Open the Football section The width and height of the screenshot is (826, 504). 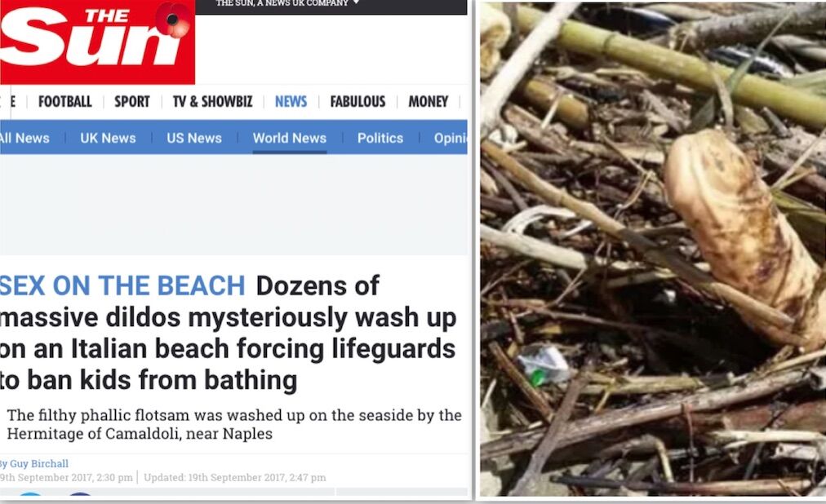tap(64, 101)
